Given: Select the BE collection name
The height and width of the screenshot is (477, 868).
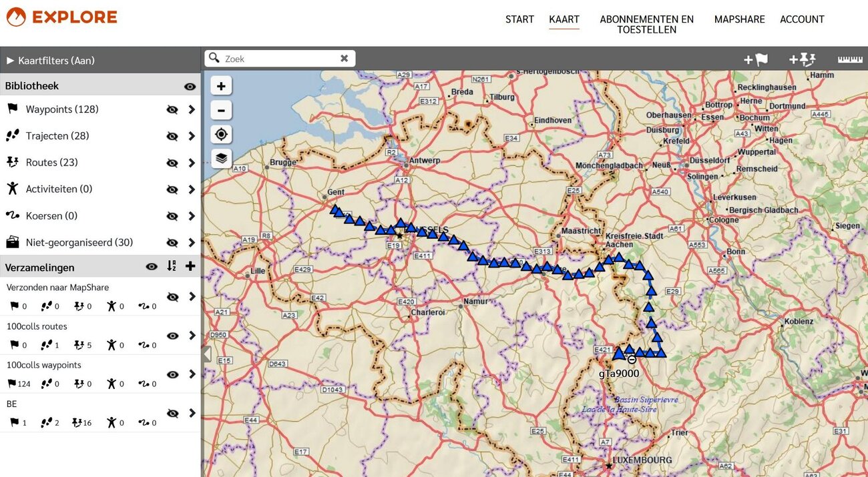Looking at the screenshot, I should tap(11, 404).
